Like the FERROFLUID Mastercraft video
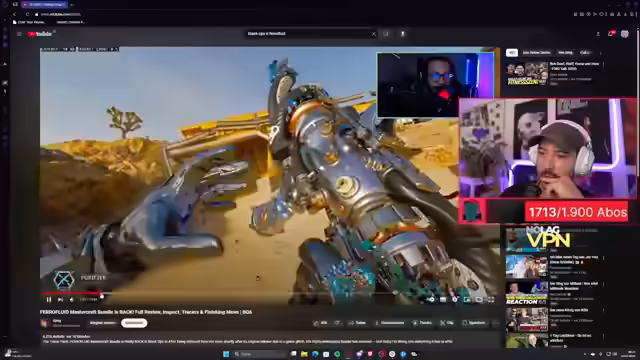 click(x=320, y=323)
